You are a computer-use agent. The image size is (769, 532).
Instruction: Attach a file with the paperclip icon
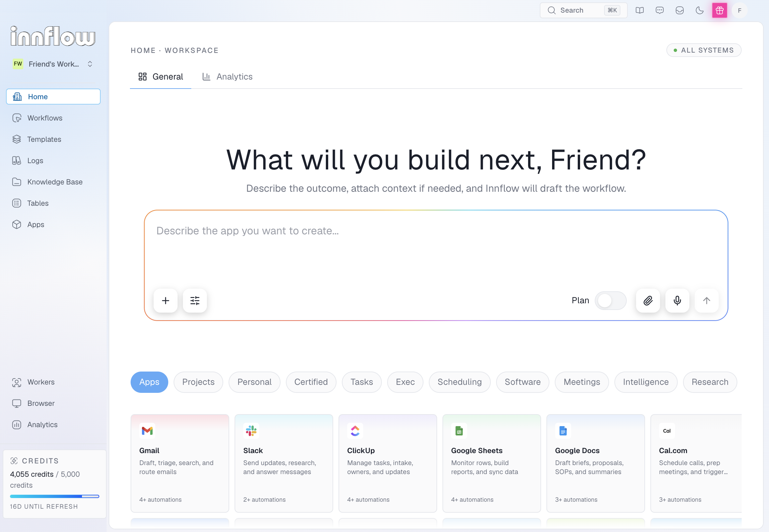point(648,301)
